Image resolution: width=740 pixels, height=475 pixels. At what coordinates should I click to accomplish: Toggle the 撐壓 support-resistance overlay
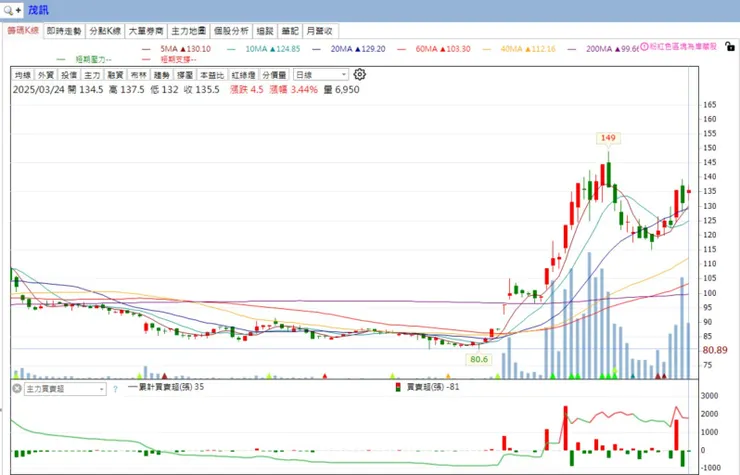(x=185, y=75)
